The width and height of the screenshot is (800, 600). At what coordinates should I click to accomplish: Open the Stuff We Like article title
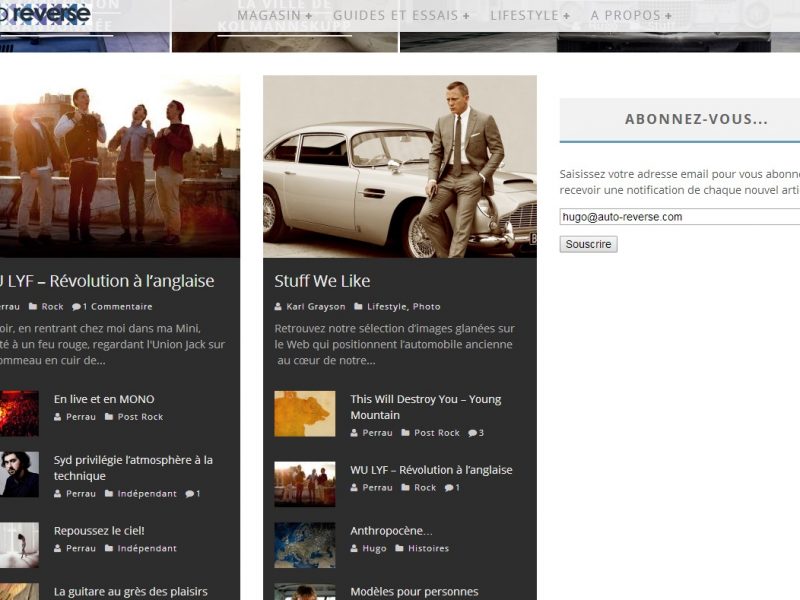click(x=322, y=281)
